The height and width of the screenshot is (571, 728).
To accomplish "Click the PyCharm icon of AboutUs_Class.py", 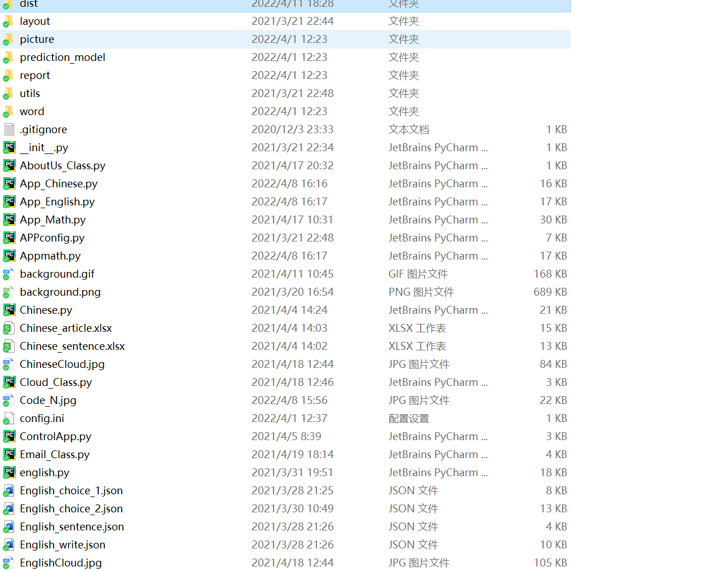I will [x=9, y=166].
